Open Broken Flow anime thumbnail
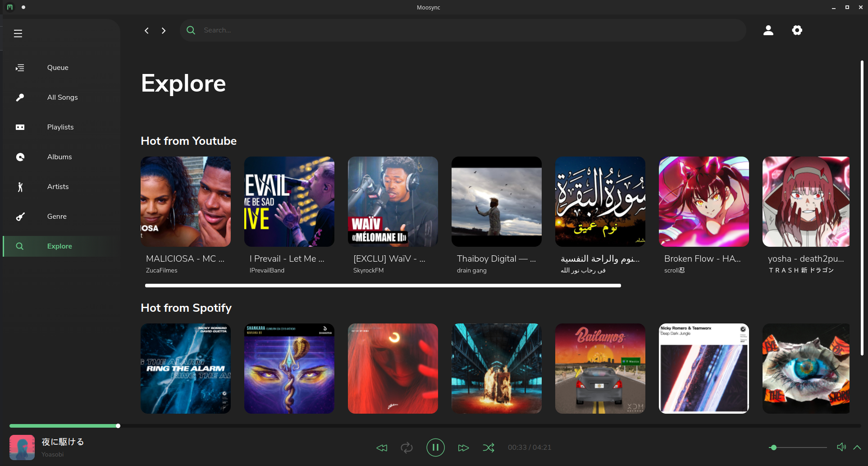This screenshot has height=466, width=868. [x=704, y=202]
